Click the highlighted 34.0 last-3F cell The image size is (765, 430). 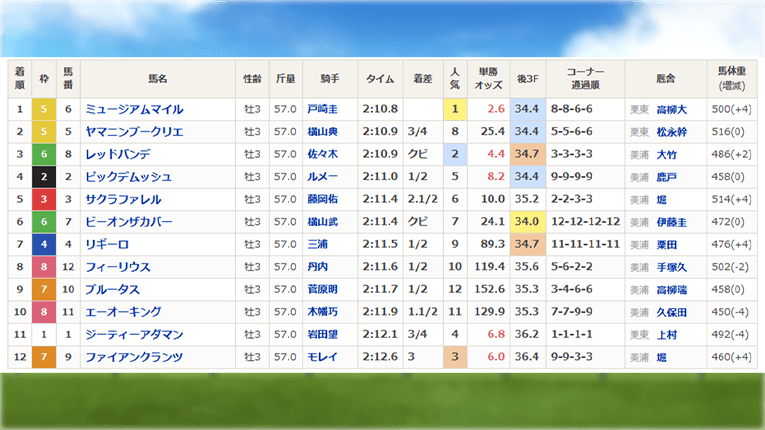point(527,222)
